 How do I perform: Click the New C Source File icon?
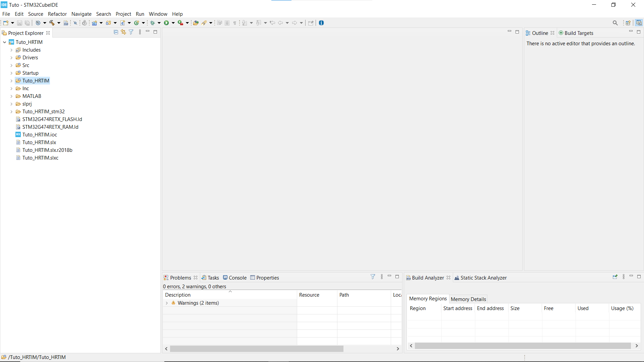tap(123, 23)
